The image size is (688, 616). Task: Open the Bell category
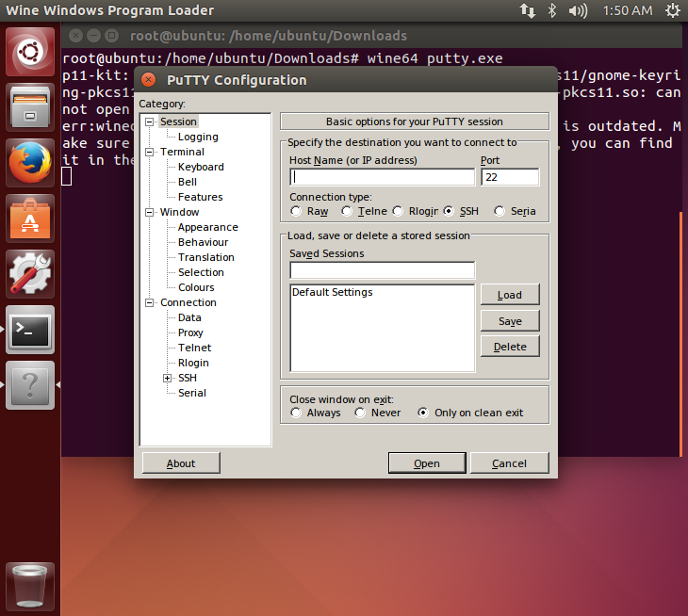click(x=188, y=182)
